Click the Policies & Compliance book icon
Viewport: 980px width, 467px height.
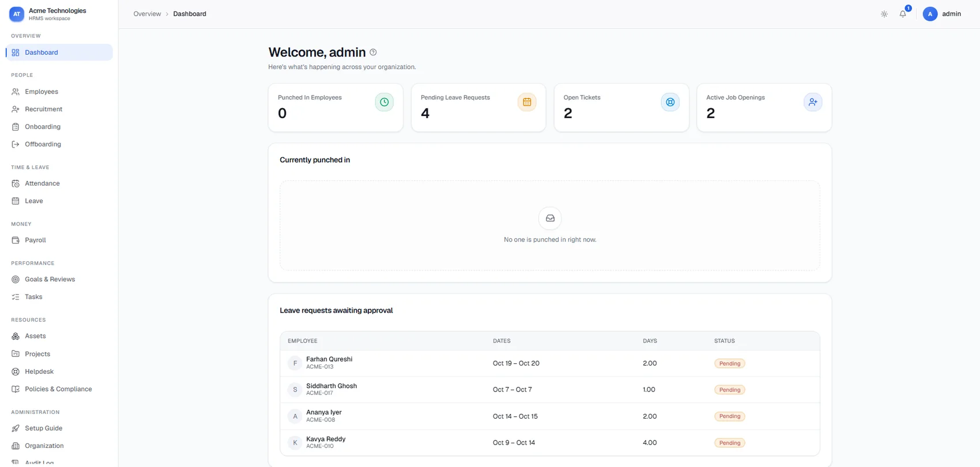click(x=16, y=389)
